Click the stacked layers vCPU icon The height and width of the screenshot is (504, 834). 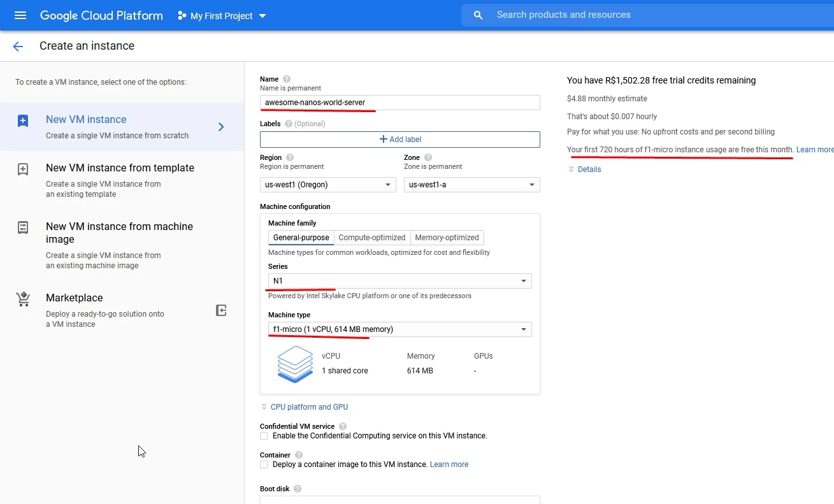pos(295,364)
